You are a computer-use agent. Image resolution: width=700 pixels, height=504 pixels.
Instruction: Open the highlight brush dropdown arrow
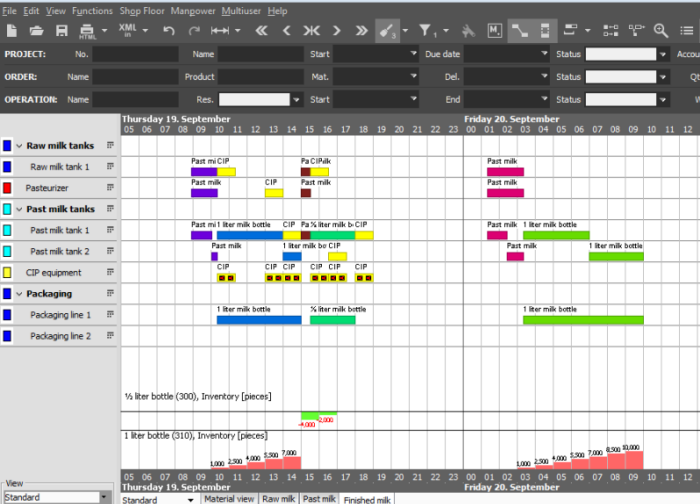click(405, 31)
